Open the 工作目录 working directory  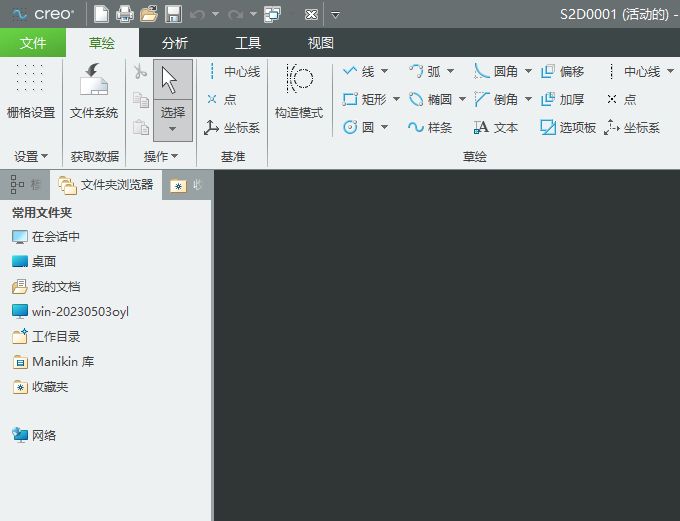coord(46,337)
